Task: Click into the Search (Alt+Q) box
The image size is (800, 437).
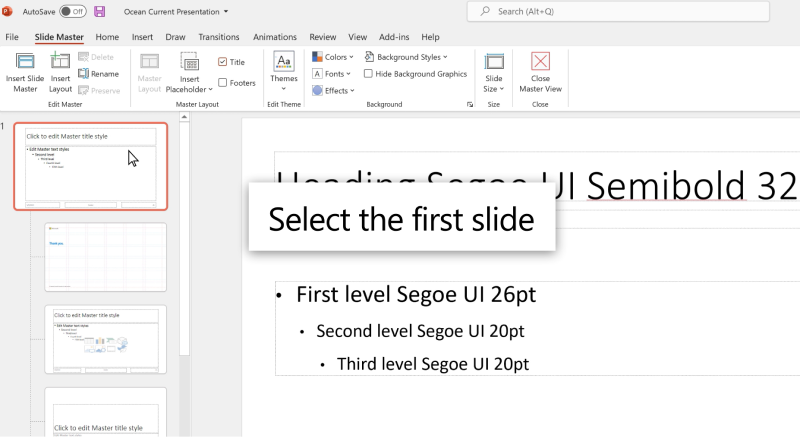Action: tap(618, 12)
